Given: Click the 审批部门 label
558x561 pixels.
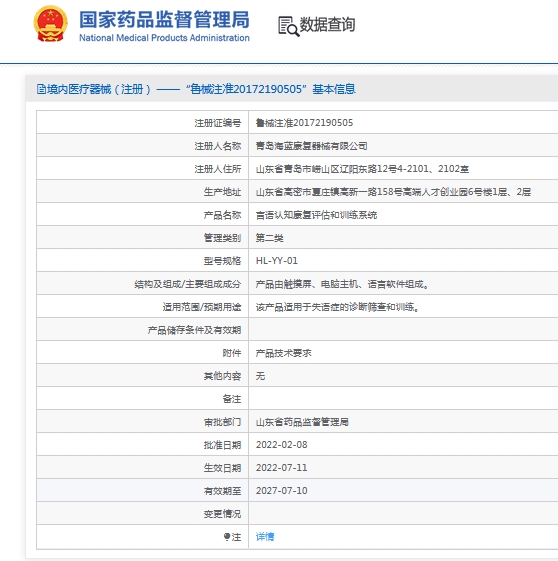Looking at the screenshot, I should coord(222,422).
